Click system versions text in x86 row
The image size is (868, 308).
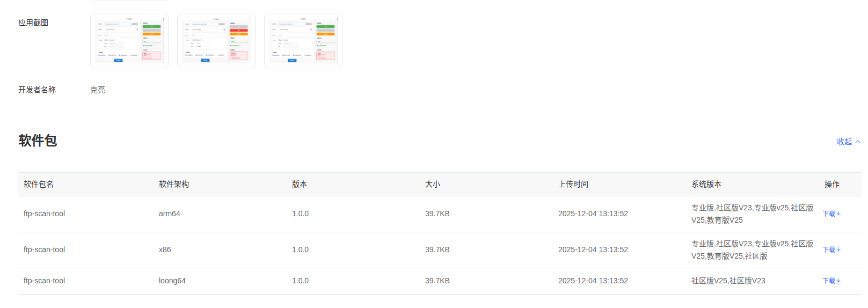tap(753, 250)
